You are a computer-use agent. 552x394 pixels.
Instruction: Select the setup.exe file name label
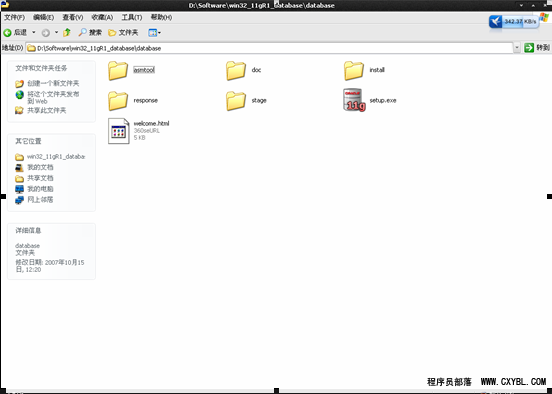(383, 100)
